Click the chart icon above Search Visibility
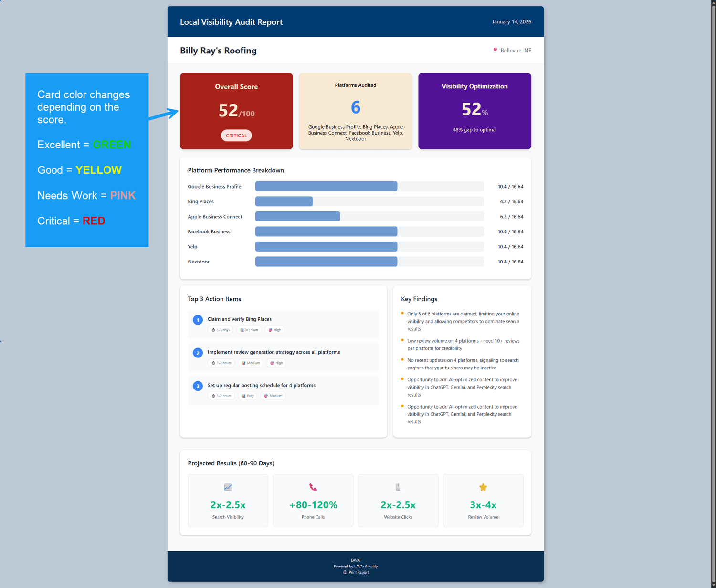This screenshot has height=588, width=716. [228, 487]
